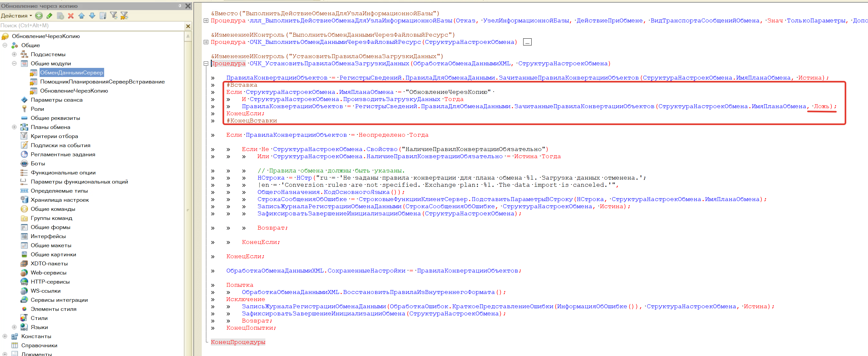The image size is (868, 356).
Task: Expand the Языки branch
Action: tap(14, 327)
